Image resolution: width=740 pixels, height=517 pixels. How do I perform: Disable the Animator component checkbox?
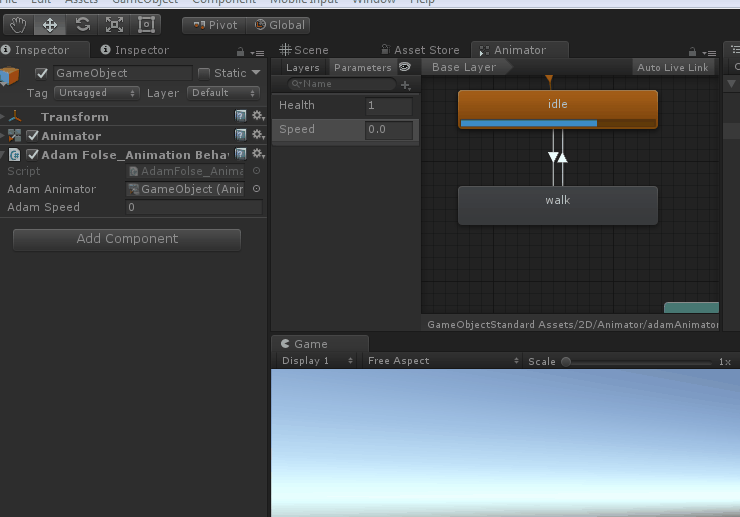(33, 136)
